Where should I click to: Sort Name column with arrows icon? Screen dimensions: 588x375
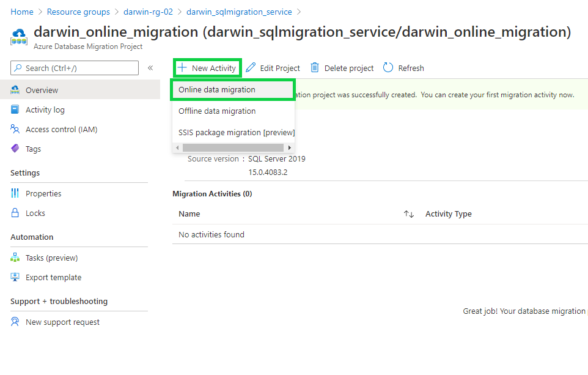click(x=409, y=214)
